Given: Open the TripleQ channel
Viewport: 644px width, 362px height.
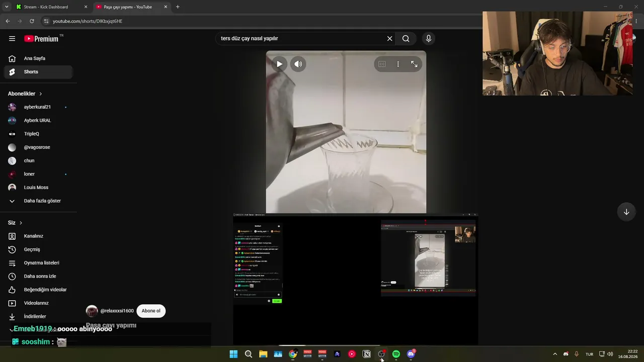Looking at the screenshot, I should [x=38, y=134].
